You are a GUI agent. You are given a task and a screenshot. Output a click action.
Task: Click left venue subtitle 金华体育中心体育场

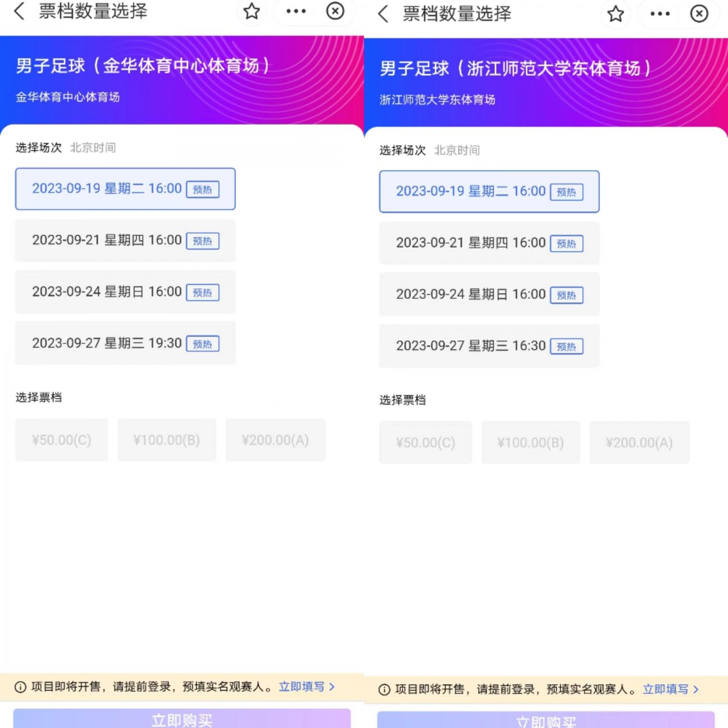click(67, 97)
